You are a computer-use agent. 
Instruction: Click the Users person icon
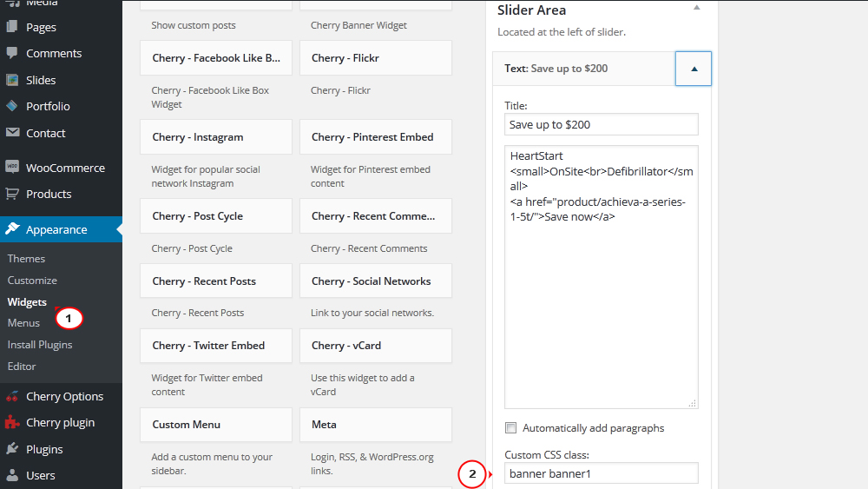tap(12, 475)
